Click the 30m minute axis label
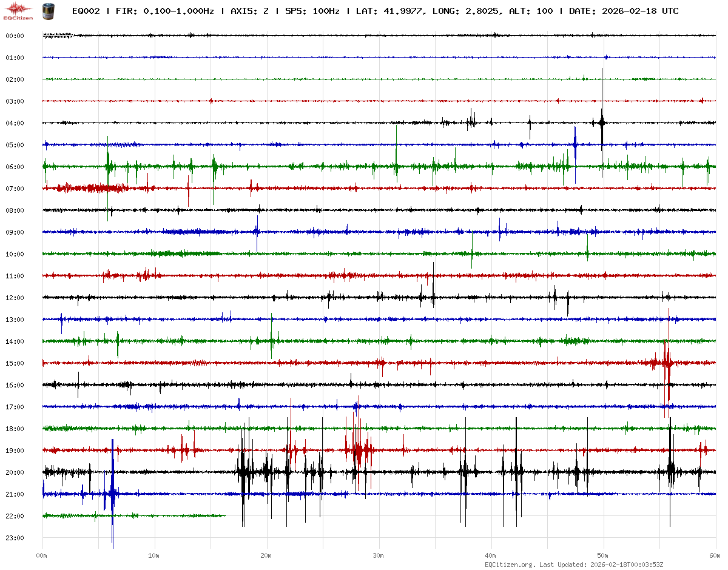The width and height of the screenshot is (728, 570). (x=379, y=555)
